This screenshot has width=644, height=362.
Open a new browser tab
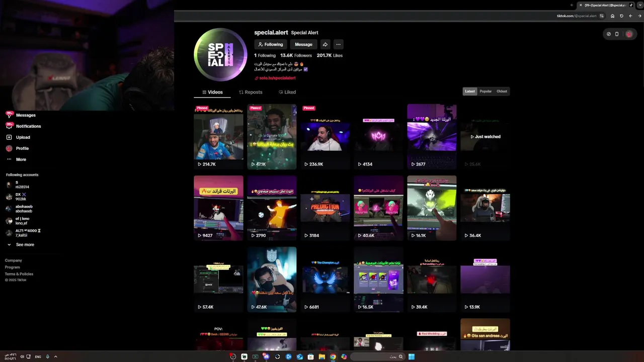click(x=572, y=5)
